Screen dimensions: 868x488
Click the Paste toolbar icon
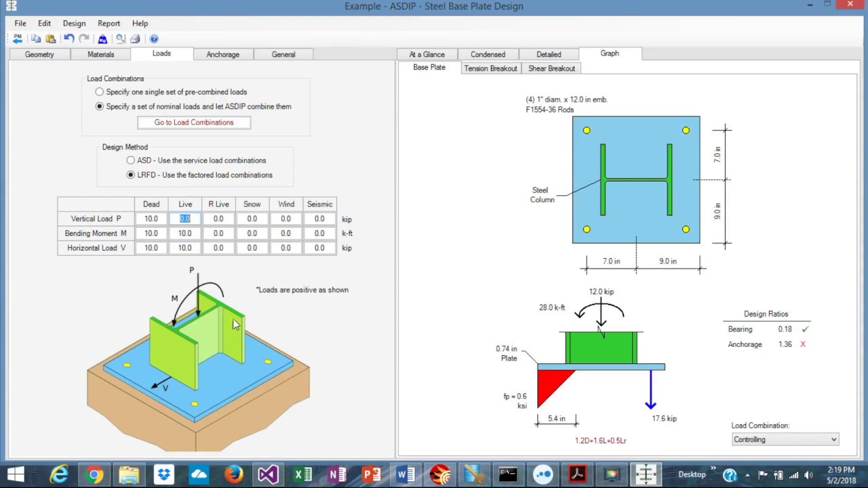(51, 39)
